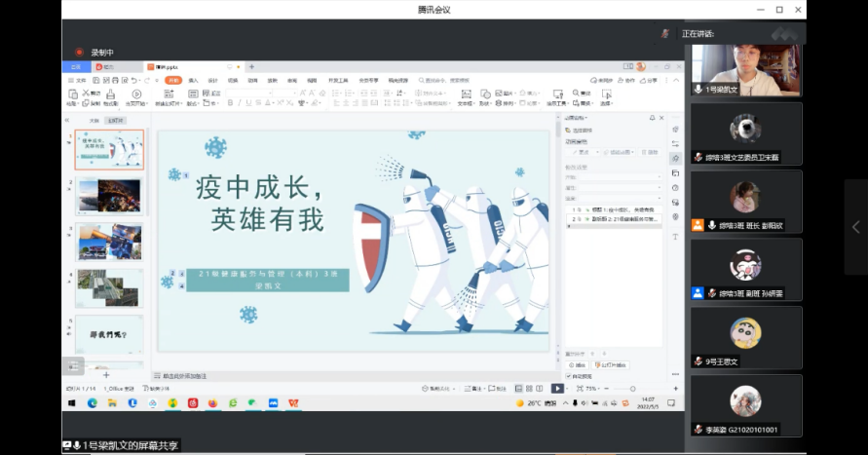
Task: Expand the collapsed panel arrow on far right edge
Action: point(854,227)
